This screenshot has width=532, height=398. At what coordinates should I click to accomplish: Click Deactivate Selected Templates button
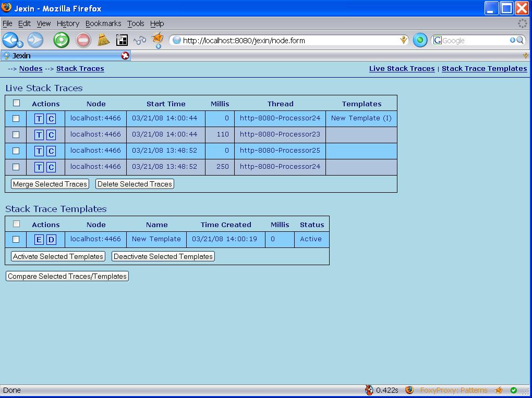163,256
